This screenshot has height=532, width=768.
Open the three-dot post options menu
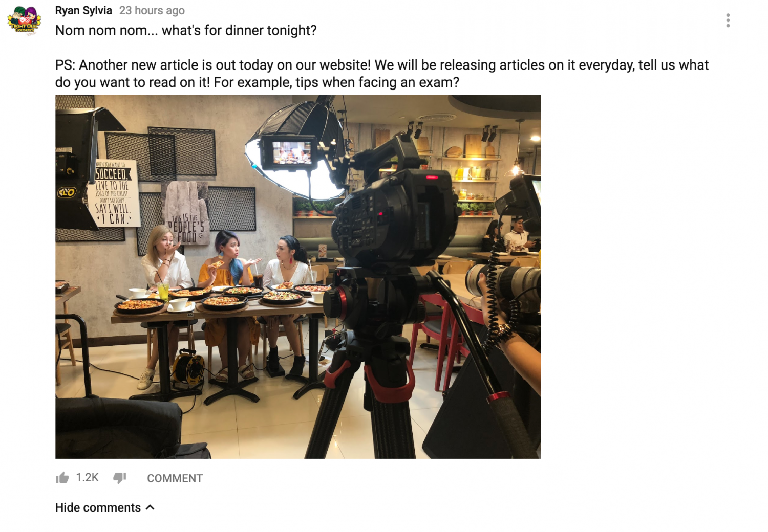(x=728, y=20)
